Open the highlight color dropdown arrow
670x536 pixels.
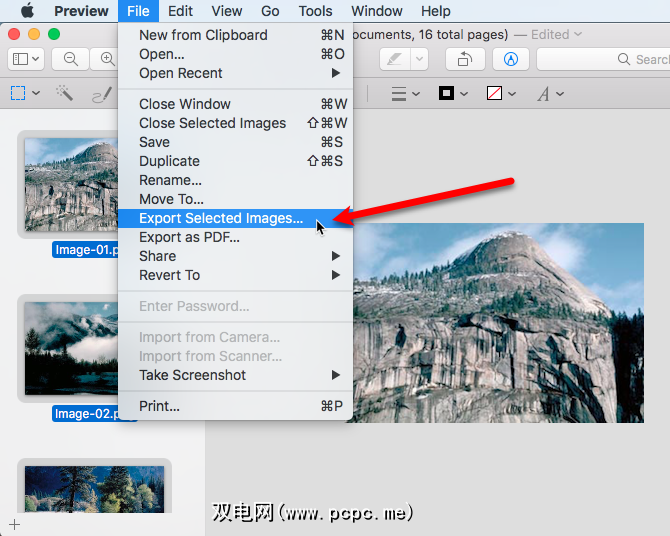420,59
